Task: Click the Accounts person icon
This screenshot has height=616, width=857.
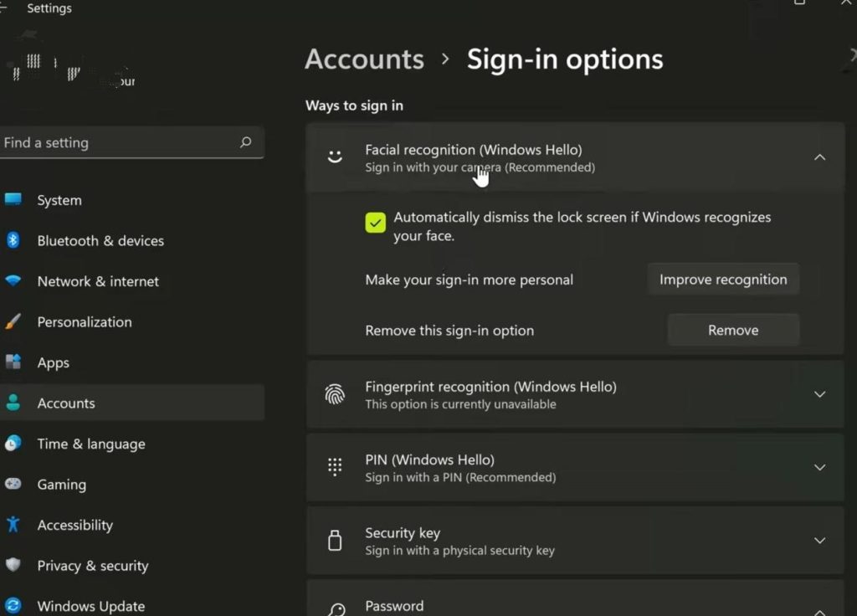Action: [13, 403]
